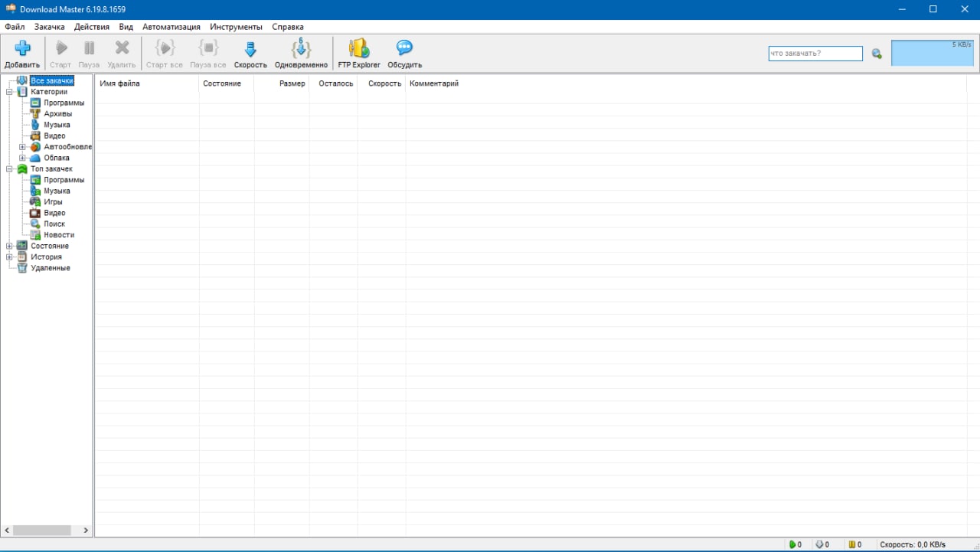The width and height of the screenshot is (980, 552).
Task: Sort by the Комментарий column header
Action: tap(434, 83)
